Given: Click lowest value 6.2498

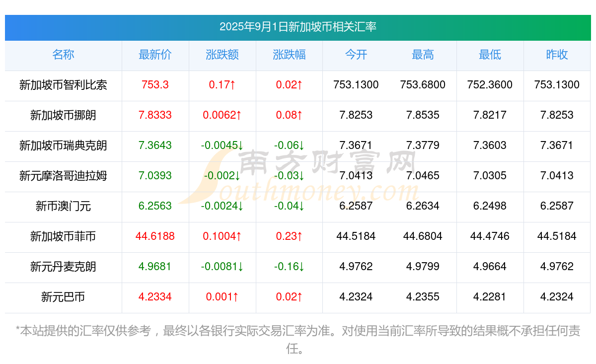Looking at the screenshot, I should point(490,206).
